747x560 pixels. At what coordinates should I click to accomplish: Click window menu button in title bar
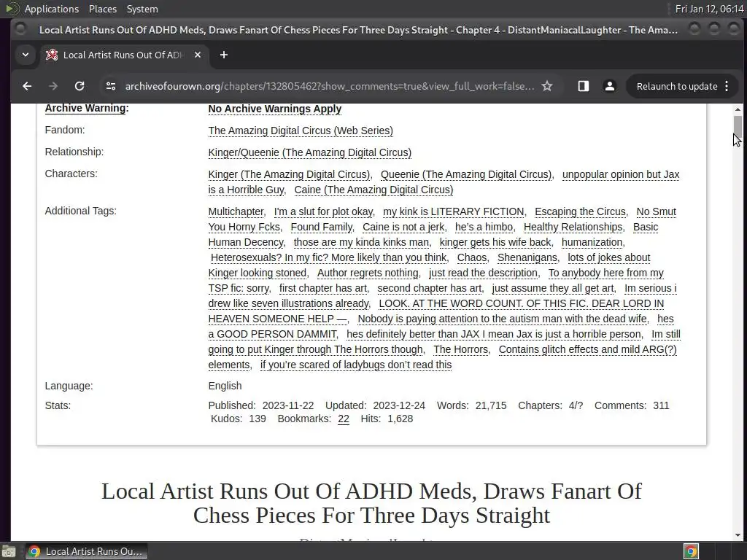pos(20,29)
